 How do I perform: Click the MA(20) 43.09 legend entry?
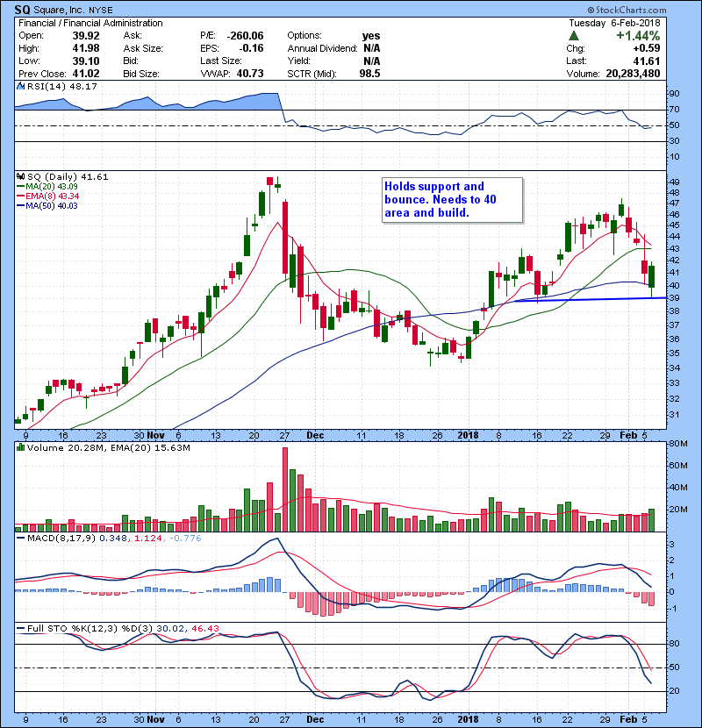[x=52, y=187]
